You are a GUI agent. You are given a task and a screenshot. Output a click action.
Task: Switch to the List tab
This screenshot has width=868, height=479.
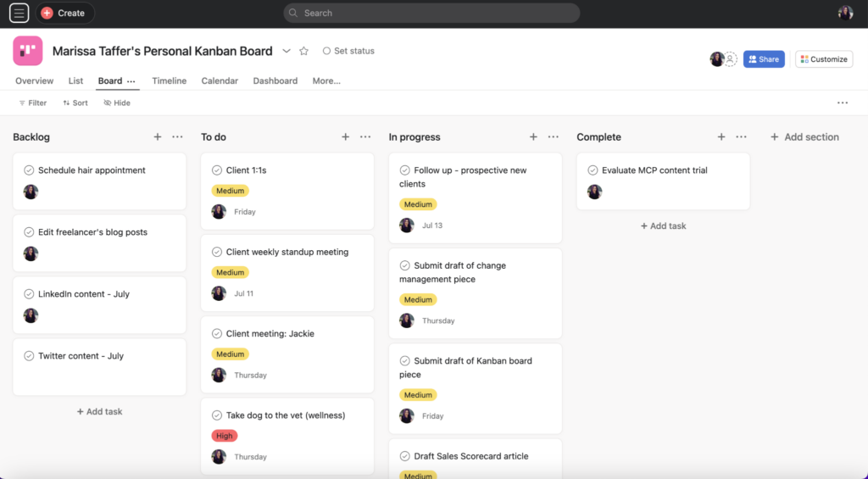(75, 81)
